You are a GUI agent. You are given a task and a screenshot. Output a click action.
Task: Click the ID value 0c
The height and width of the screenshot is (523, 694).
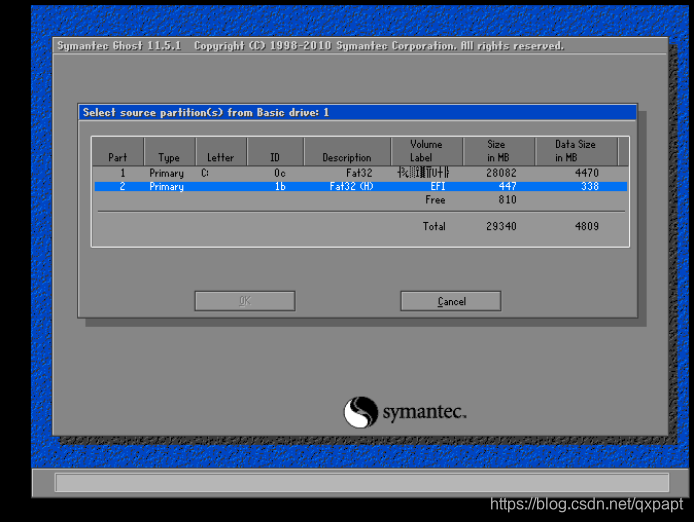(x=280, y=173)
